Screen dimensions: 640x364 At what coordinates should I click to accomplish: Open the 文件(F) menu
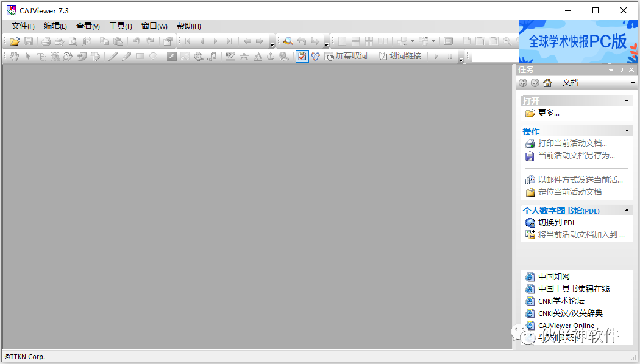pos(23,26)
